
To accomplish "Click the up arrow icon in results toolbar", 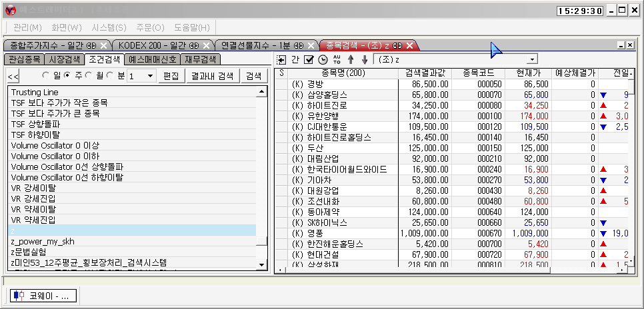I will pyautogui.click(x=351, y=60).
